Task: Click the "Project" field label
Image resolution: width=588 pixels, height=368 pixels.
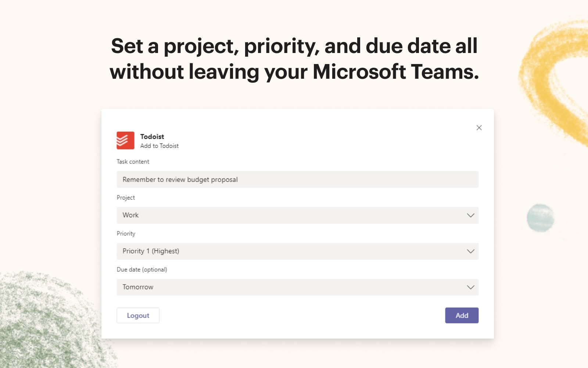Action: [x=126, y=198]
